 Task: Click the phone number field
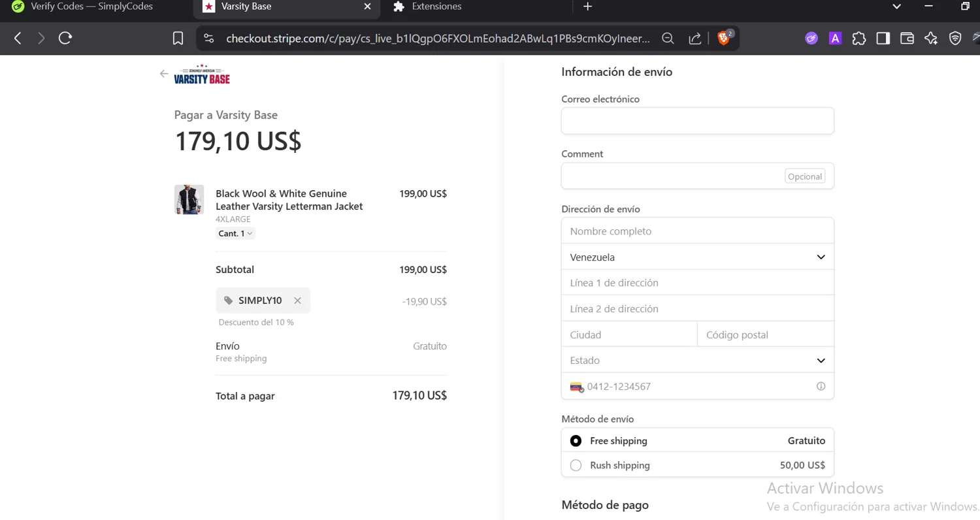(699, 386)
